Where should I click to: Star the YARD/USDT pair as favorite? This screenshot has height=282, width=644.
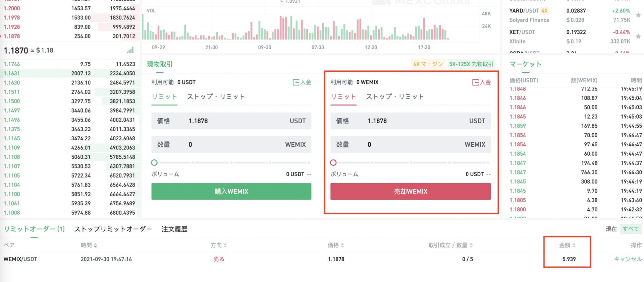point(638,15)
